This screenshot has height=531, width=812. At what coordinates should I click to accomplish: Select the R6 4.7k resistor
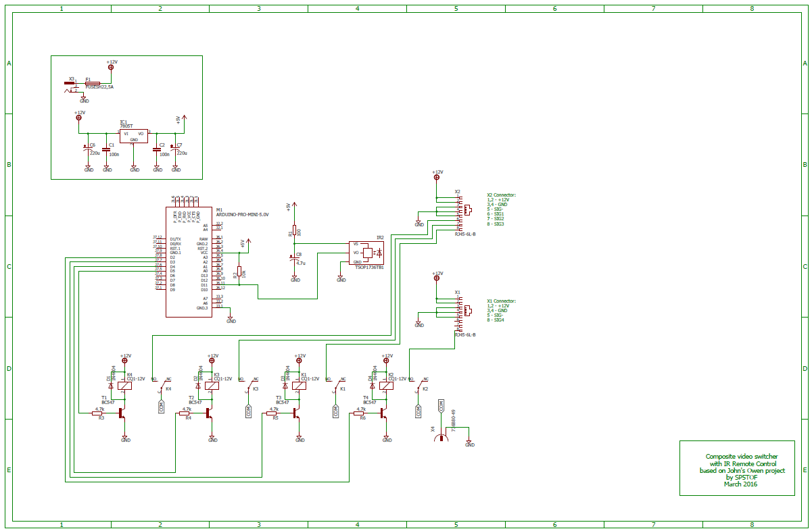pos(359,414)
